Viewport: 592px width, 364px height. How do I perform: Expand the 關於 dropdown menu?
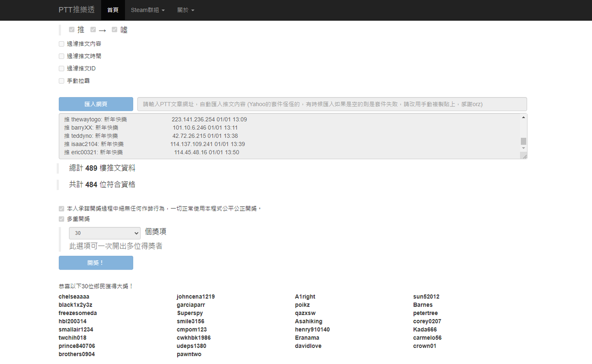pyautogui.click(x=186, y=10)
